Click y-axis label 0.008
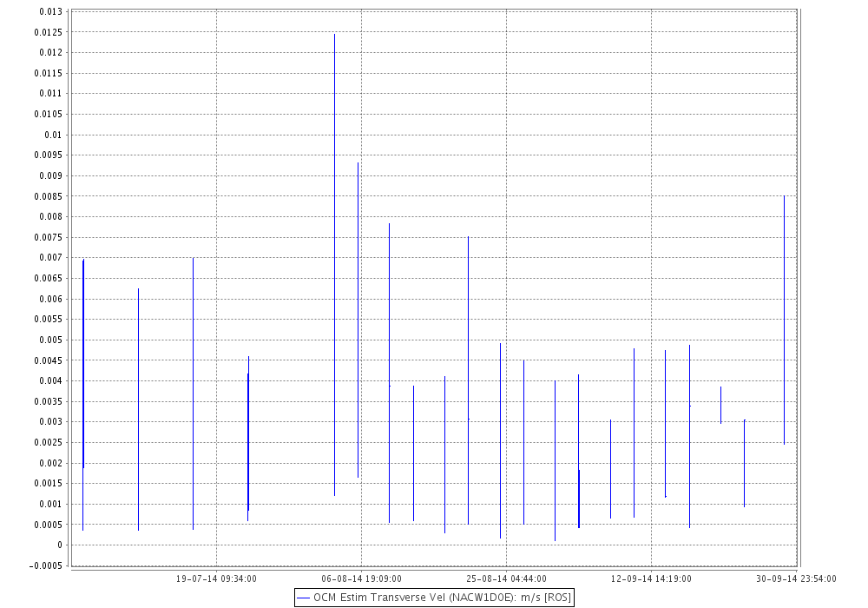The width and height of the screenshot is (868, 608). coord(50,217)
